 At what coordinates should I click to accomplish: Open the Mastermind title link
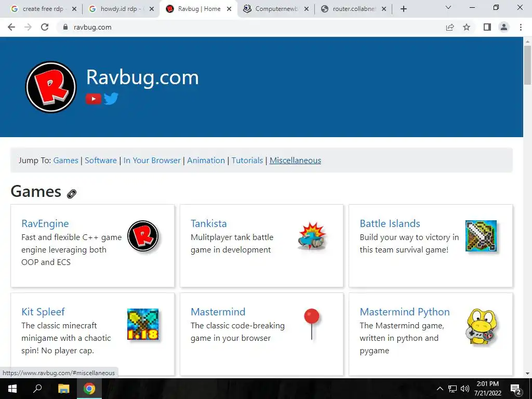[218, 312]
